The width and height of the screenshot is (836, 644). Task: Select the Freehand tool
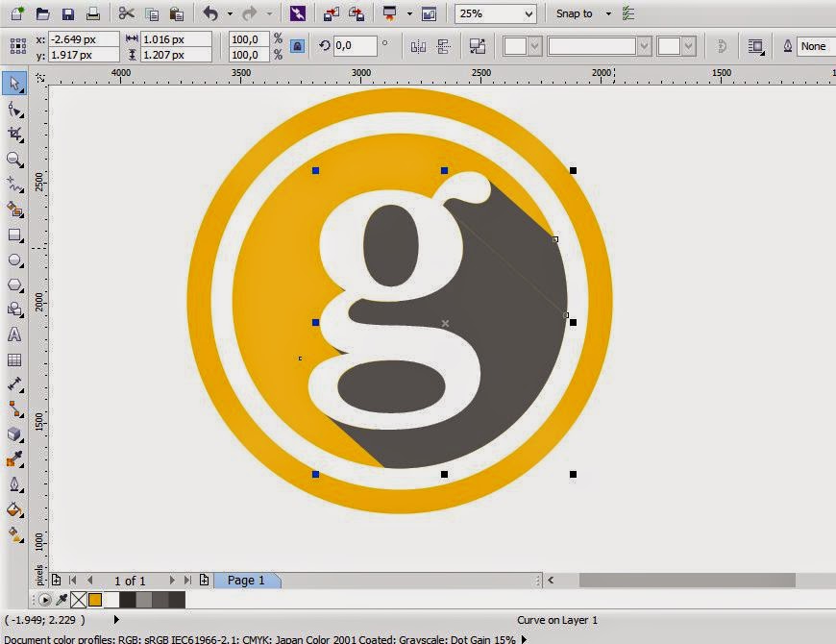[x=15, y=185]
